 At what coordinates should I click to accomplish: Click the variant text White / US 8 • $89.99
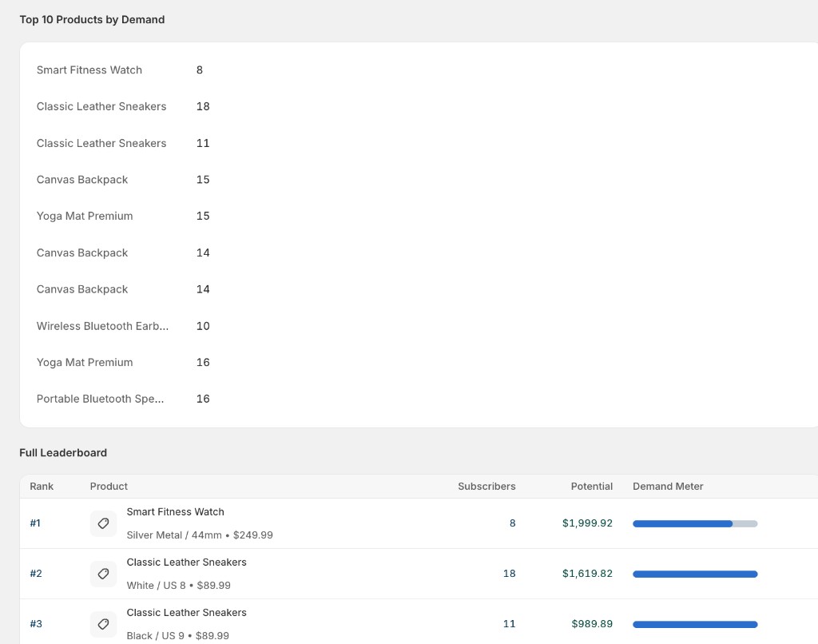pos(178,586)
